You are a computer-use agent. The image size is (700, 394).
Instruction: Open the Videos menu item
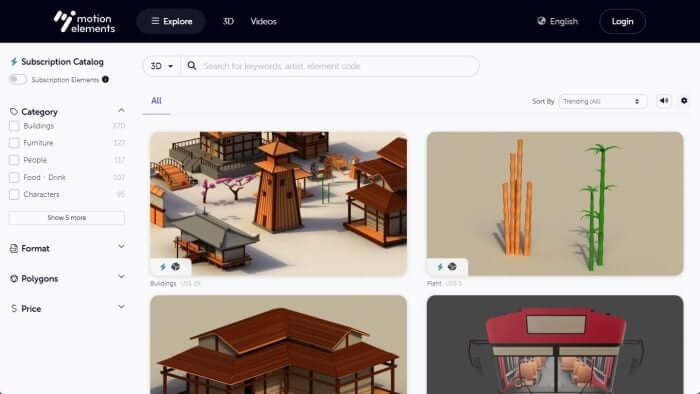click(263, 21)
